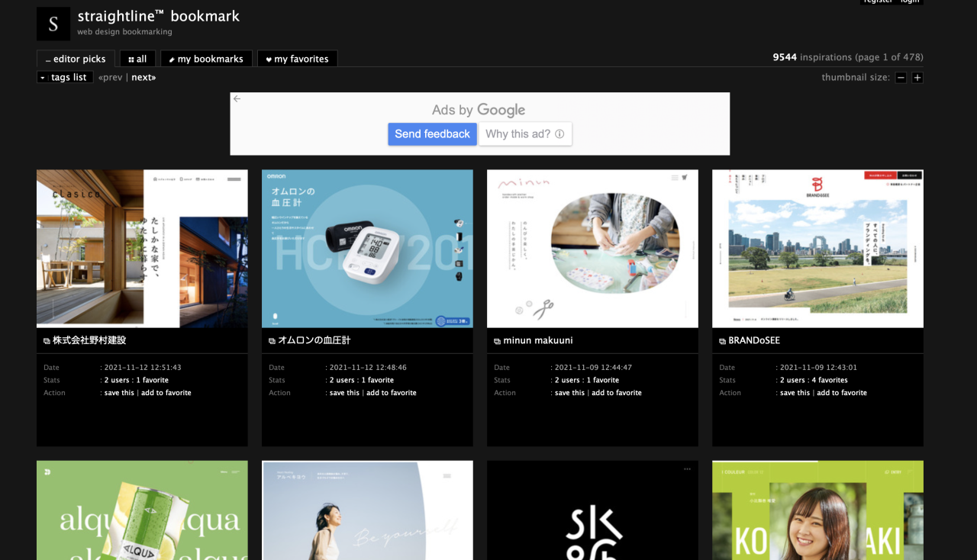The width and height of the screenshot is (977, 560).
Task: Click the login link
Action: click(x=910, y=2)
